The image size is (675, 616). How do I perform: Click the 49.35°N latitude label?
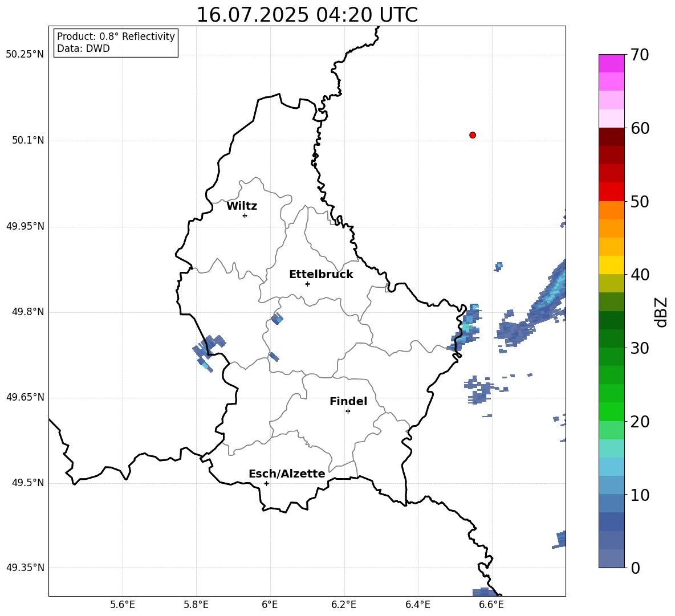coord(25,568)
